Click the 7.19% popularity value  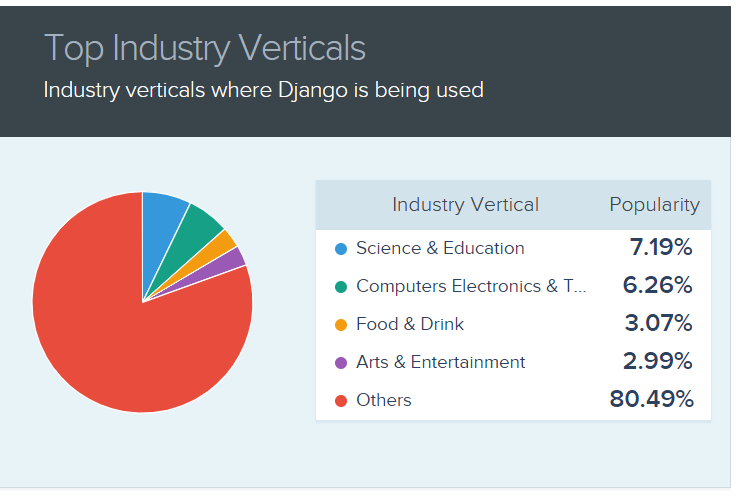pos(660,247)
